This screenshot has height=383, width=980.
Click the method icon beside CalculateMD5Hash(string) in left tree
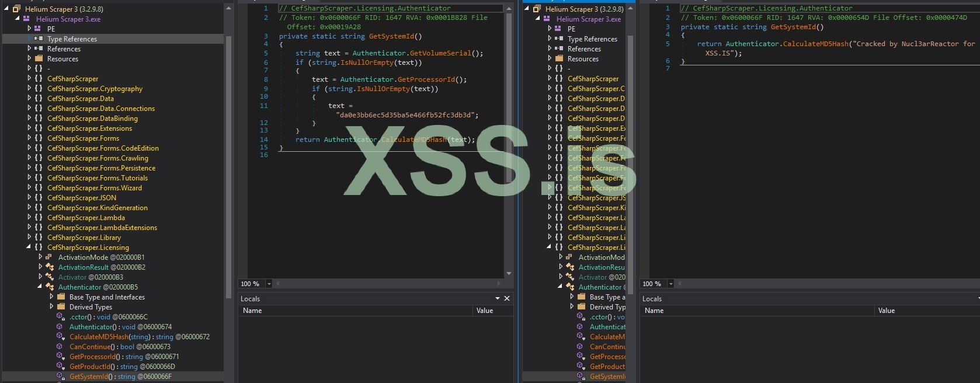click(60, 336)
